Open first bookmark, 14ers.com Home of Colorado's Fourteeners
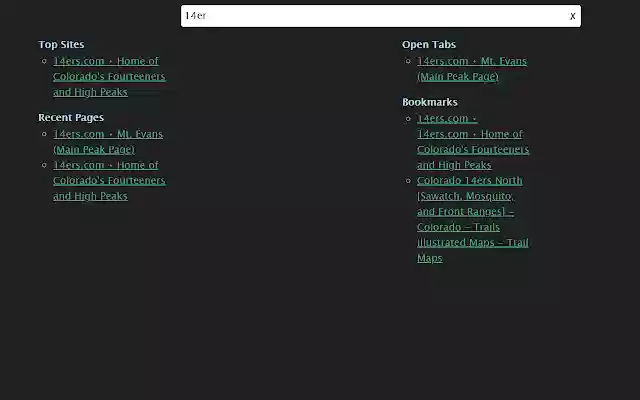Image resolution: width=640 pixels, height=400 pixels. point(473,142)
